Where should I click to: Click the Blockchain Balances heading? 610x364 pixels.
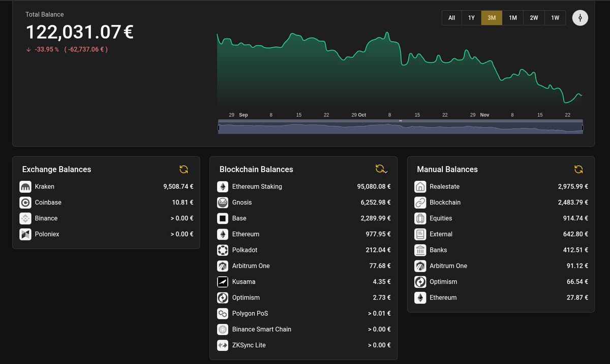click(x=256, y=170)
